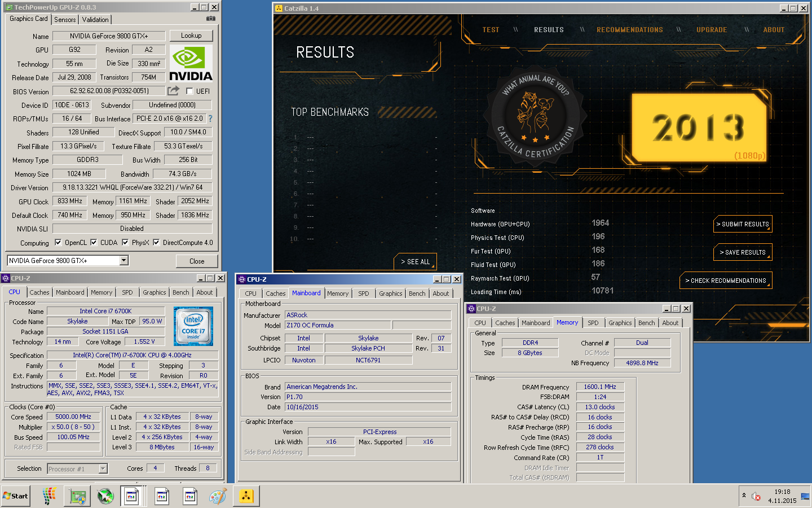
Task: Click the GPU-Z screenshot camera icon
Action: (210, 19)
